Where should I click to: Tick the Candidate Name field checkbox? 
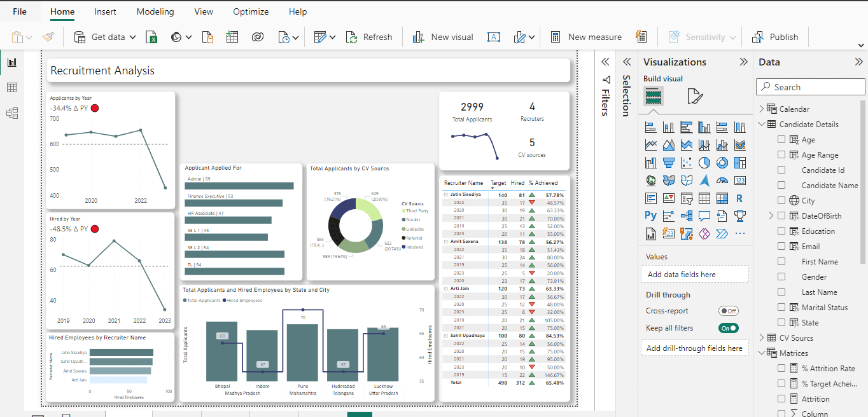(781, 186)
